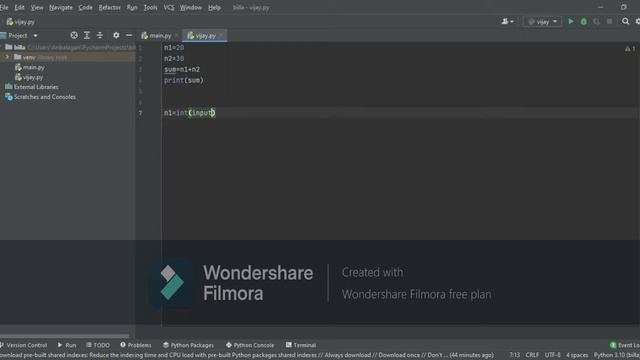This screenshot has width=640, height=360.
Task: Open the Window menu
Action: point(191,7)
